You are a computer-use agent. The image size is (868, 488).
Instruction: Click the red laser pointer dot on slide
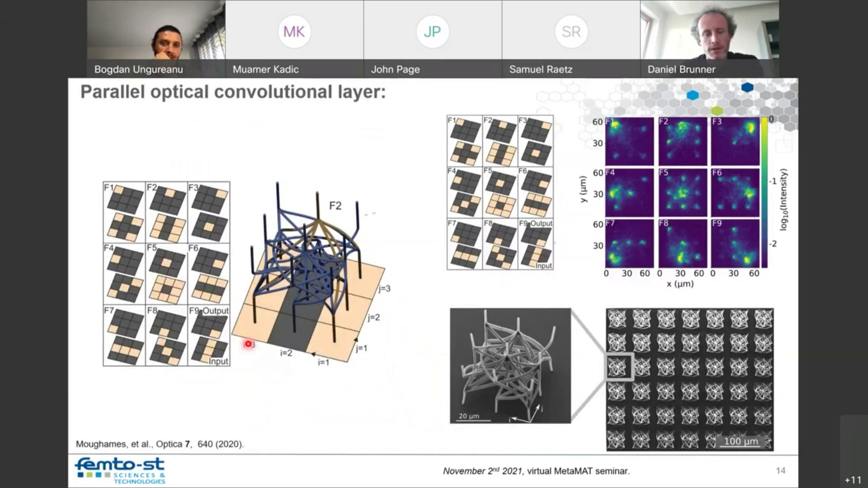[248, 344]
